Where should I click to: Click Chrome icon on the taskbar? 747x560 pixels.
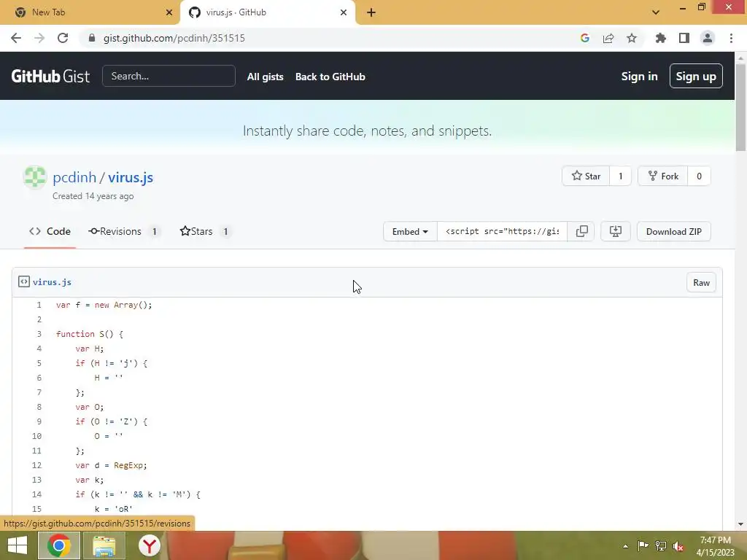(x=59, y=545)
